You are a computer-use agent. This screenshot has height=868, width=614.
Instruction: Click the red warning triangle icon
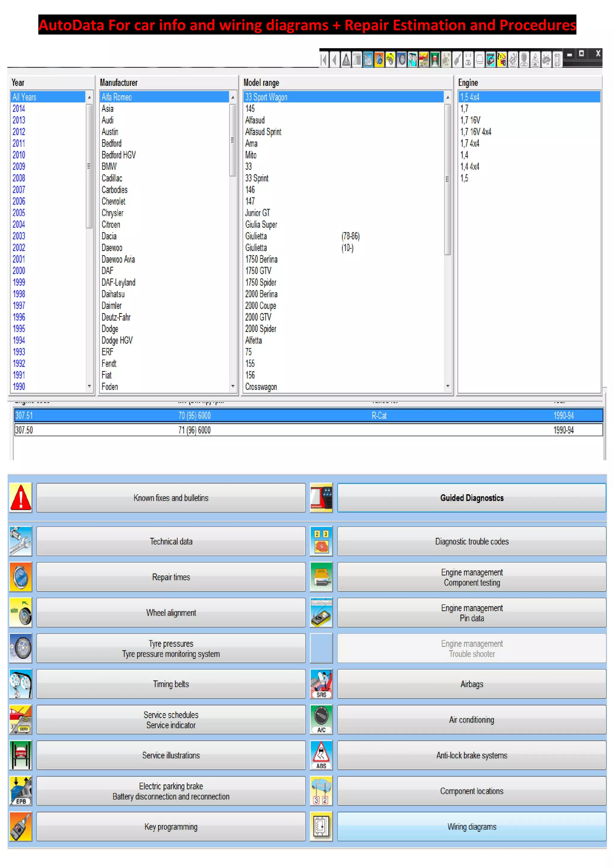20,498
